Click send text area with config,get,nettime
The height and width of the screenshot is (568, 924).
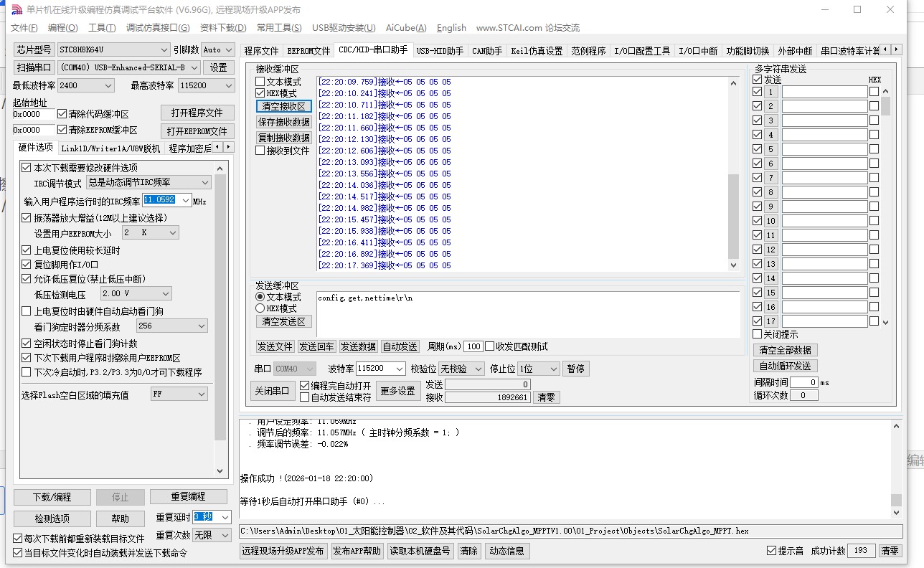pos(528,314)
